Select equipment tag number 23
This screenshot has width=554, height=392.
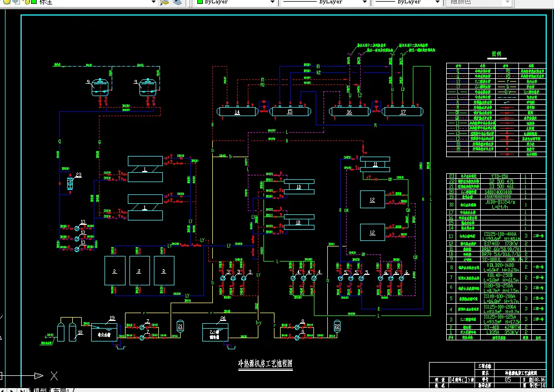pos(78,174)
